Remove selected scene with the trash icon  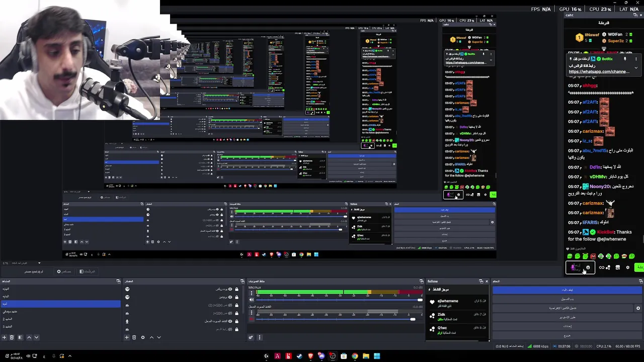pyautogui.click(x=12, y=337)
